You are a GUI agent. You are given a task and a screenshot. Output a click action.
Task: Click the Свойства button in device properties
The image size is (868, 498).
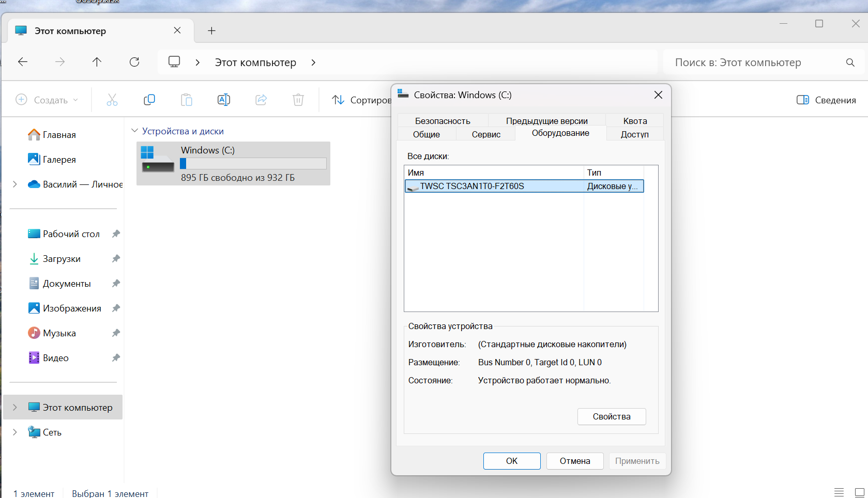(612, 416)
